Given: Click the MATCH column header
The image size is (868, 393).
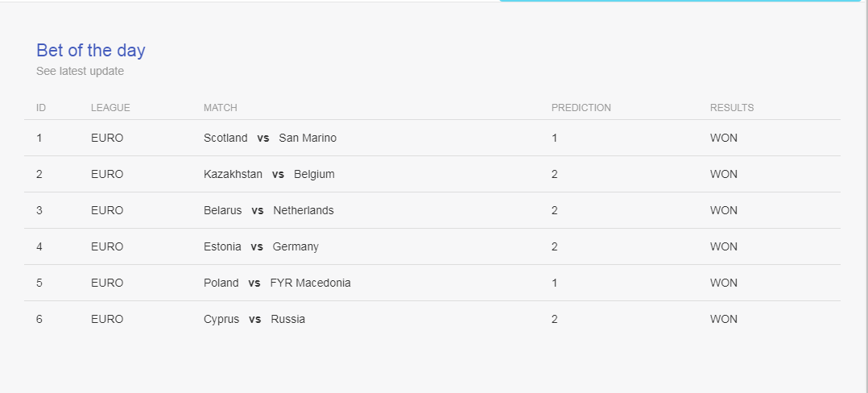Looking at the screenshot, I should tap(221, 107).
